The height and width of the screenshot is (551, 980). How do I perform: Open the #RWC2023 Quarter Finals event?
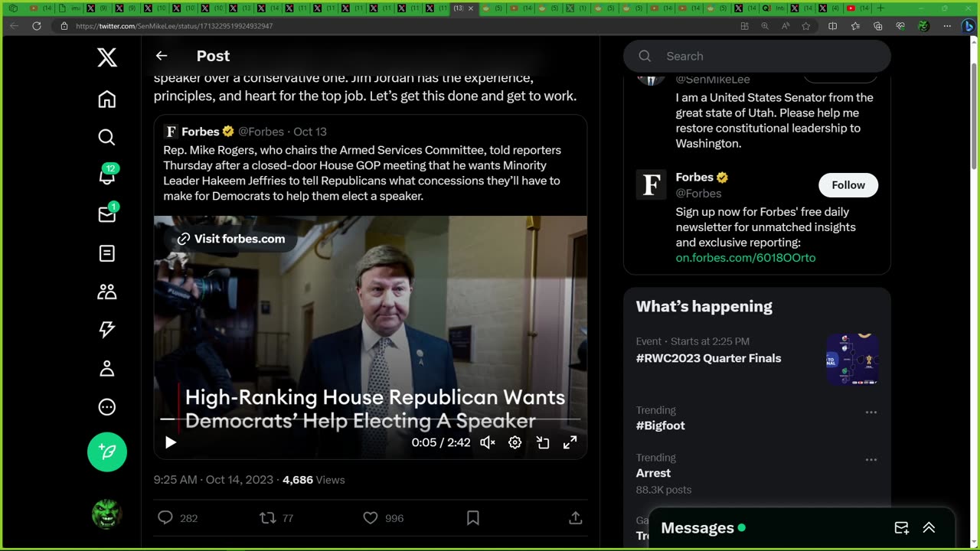(x=709, y=358)
